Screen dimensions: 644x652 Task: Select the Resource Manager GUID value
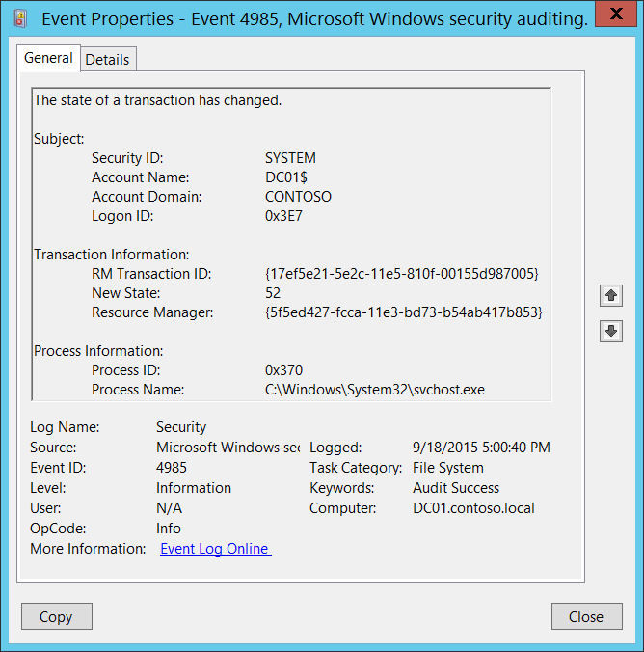coord(403,312)
